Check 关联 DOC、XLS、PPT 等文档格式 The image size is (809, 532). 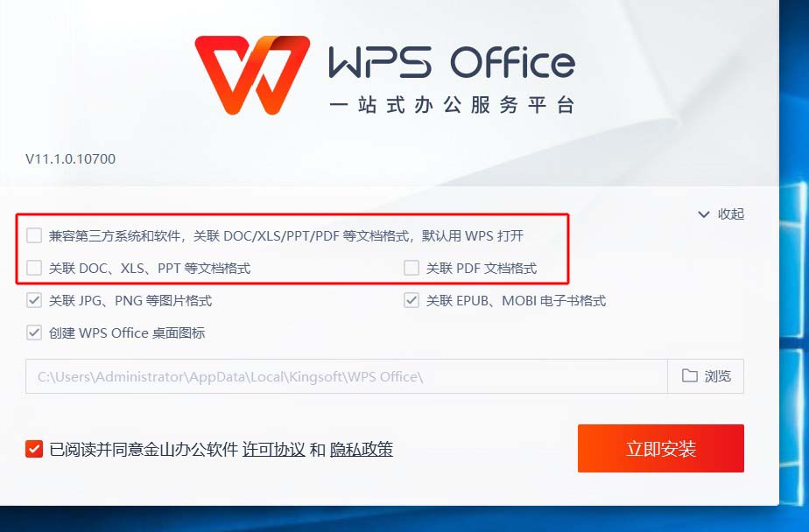(x=34, y=268)
